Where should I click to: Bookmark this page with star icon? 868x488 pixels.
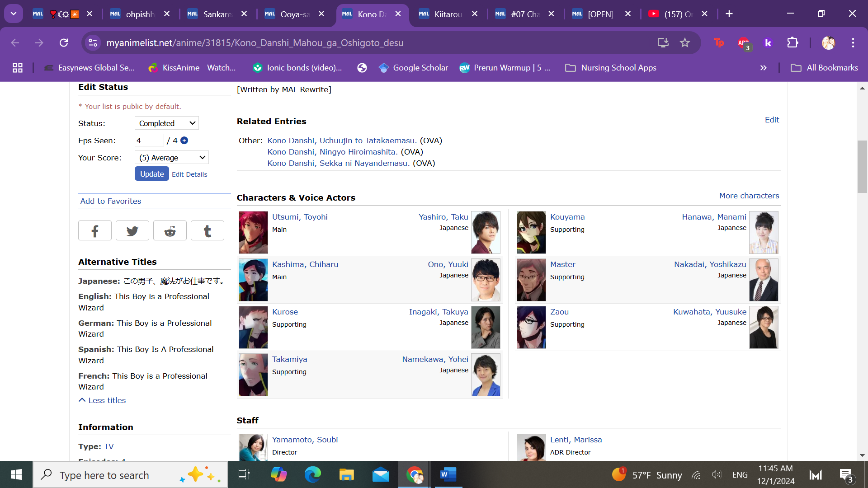coord(684,42)
